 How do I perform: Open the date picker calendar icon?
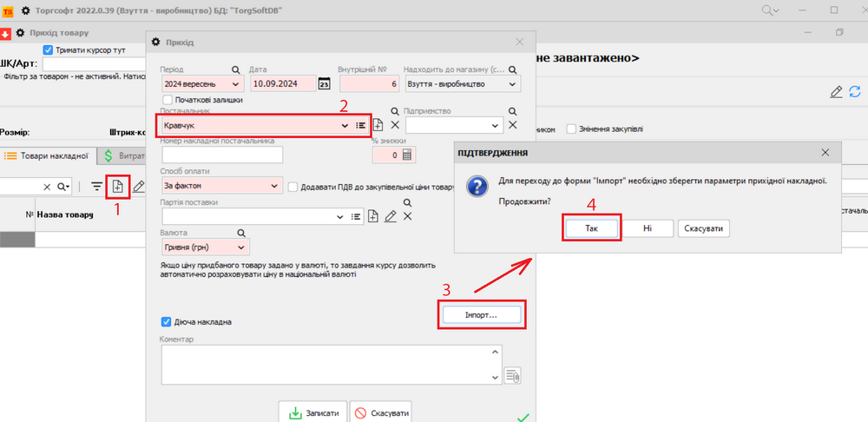pyautogui.click(x=324, y=84)
